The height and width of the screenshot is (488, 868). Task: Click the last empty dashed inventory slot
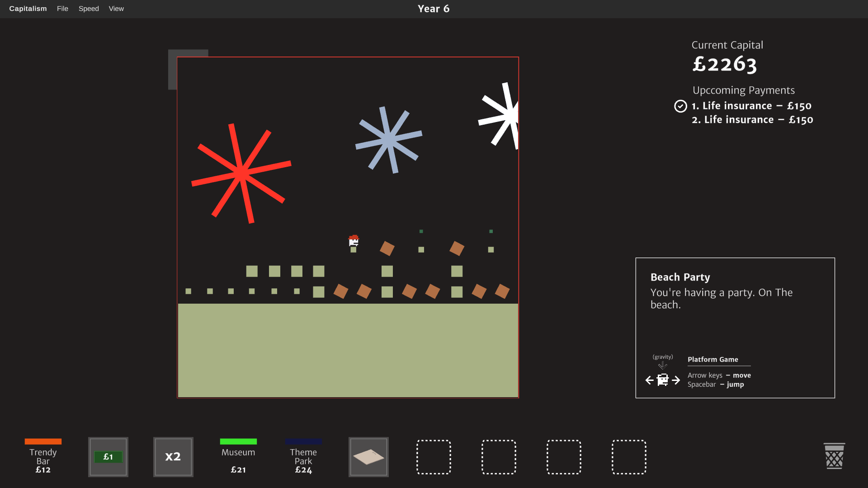(x=629, y=457)
